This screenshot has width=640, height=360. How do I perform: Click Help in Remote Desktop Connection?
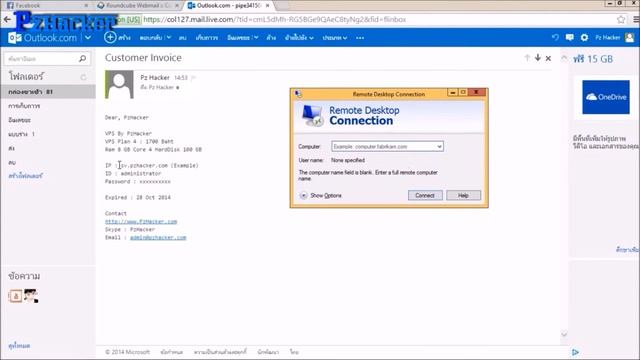click(463, 196)
